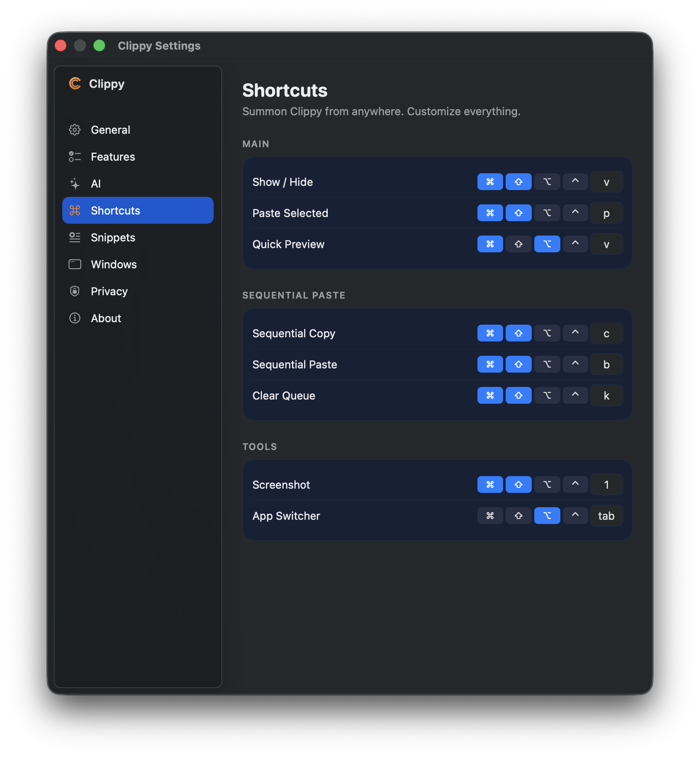This screenshot has height=757, width=700.
Task: Edit the Screenshot key field '1'
Action: click(x=607, y=485)
